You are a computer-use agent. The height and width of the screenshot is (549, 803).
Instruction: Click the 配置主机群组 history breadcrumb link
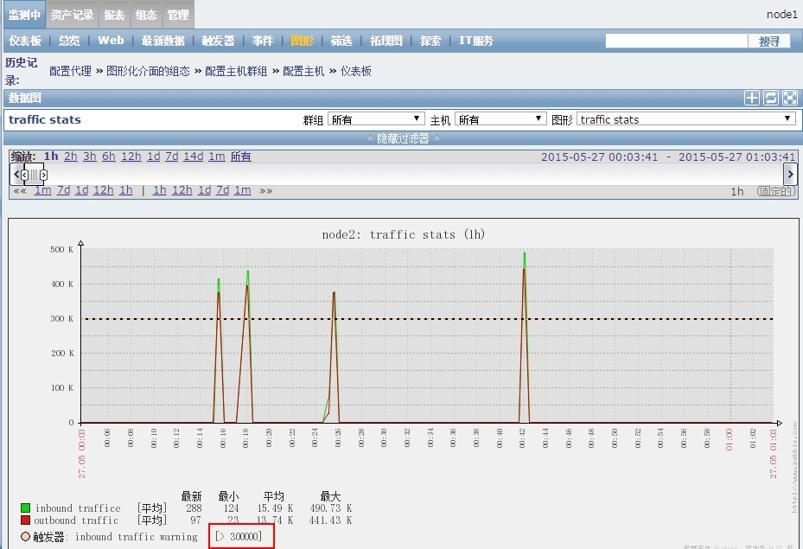pos(236,71)
